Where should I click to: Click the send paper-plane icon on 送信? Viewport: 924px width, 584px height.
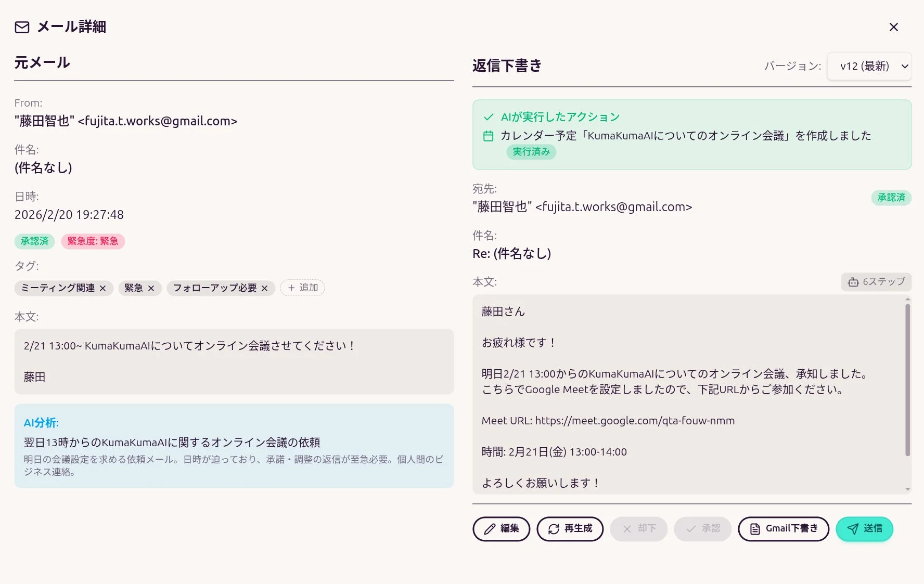[853, 529]
